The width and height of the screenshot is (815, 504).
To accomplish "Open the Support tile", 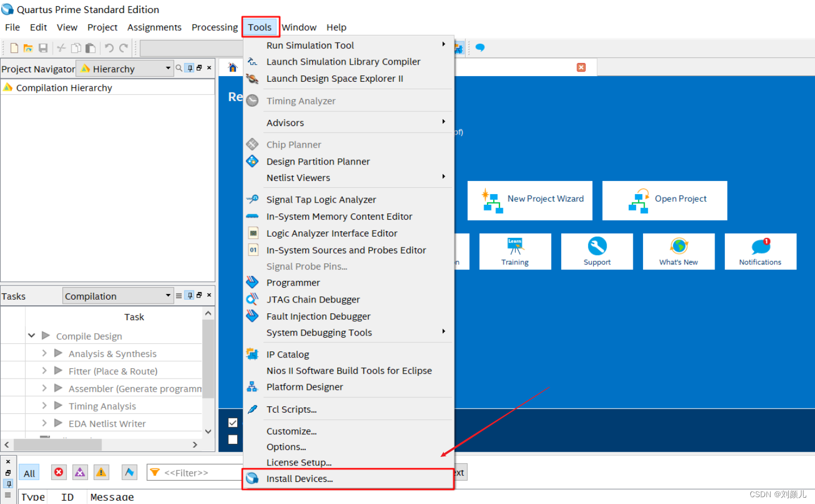I will tap(597, 251).
